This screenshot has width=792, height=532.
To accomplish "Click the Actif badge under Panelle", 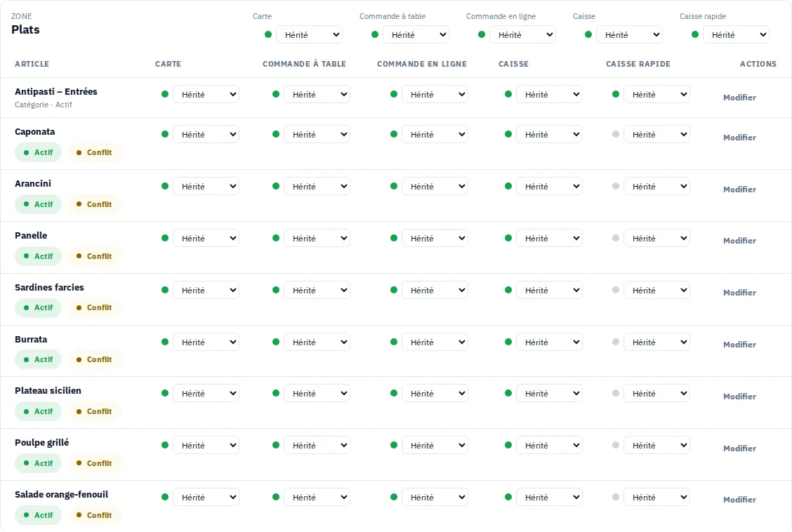I will click(x=39, y=256).
